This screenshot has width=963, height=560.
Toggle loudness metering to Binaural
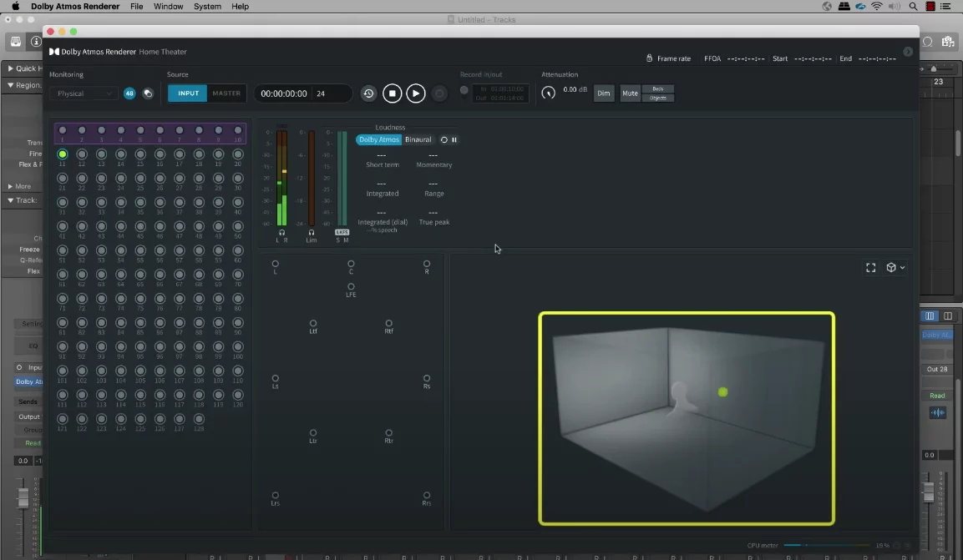pos(418,140)
